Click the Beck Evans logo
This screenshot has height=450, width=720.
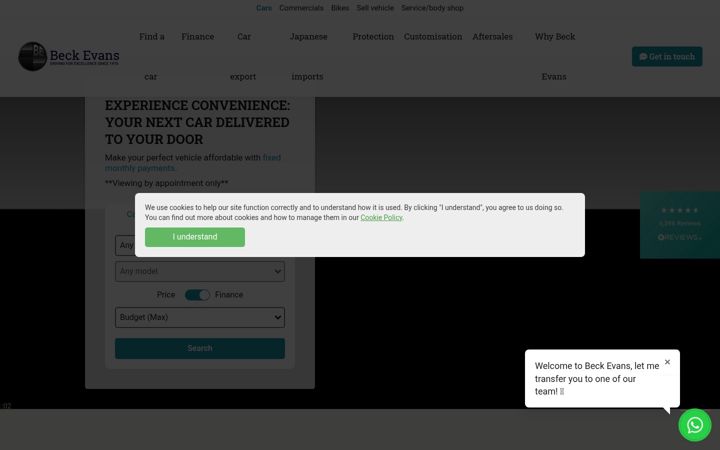(69, 56)
